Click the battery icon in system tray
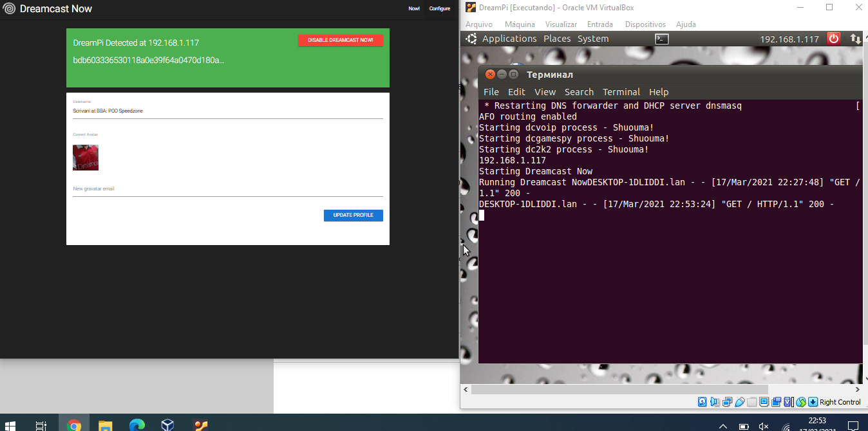This screenshot has height=431, width=868. click(x=744, y=426)
